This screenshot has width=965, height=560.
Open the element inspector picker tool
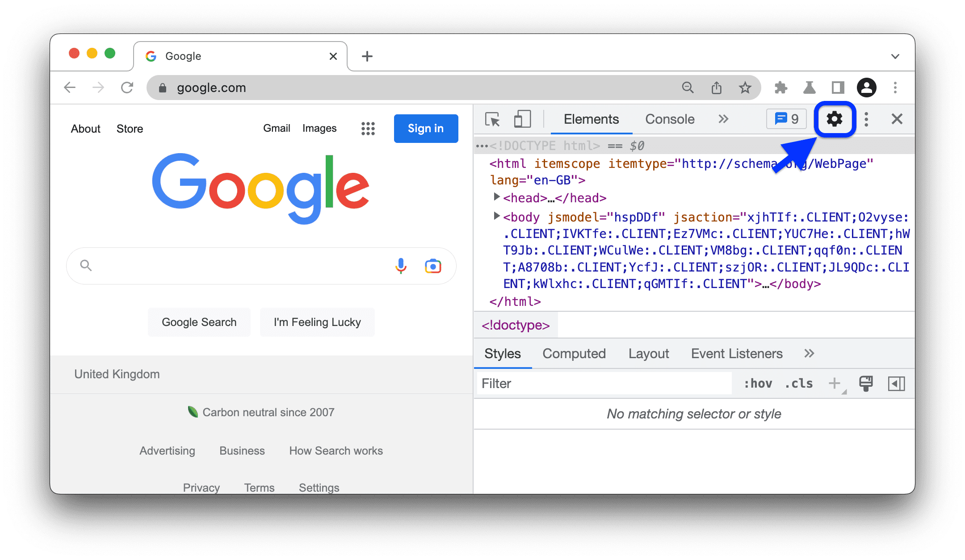pos(492,120)
